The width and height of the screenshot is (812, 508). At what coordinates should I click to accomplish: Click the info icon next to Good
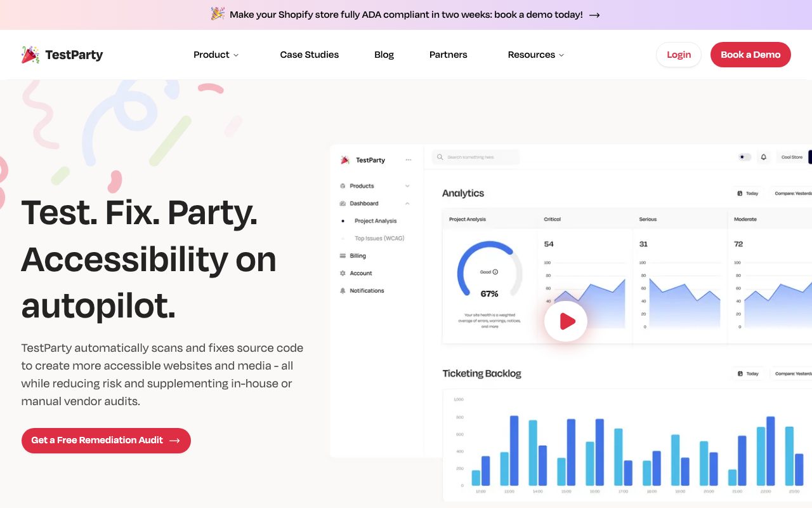point(495,272)
